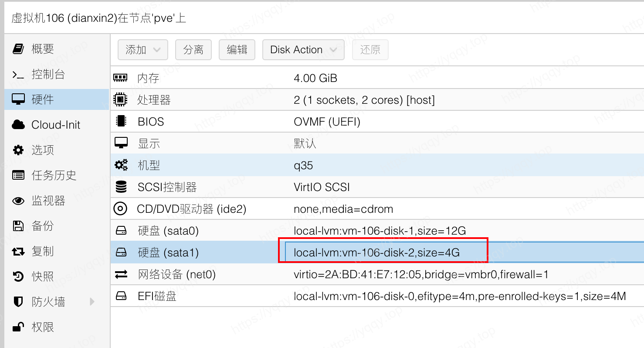Image resolution: width=644 pixels, height=348 pixels.
Task: Click the database icon beside SCSI控制器
Action: click(x=121, y=187)
